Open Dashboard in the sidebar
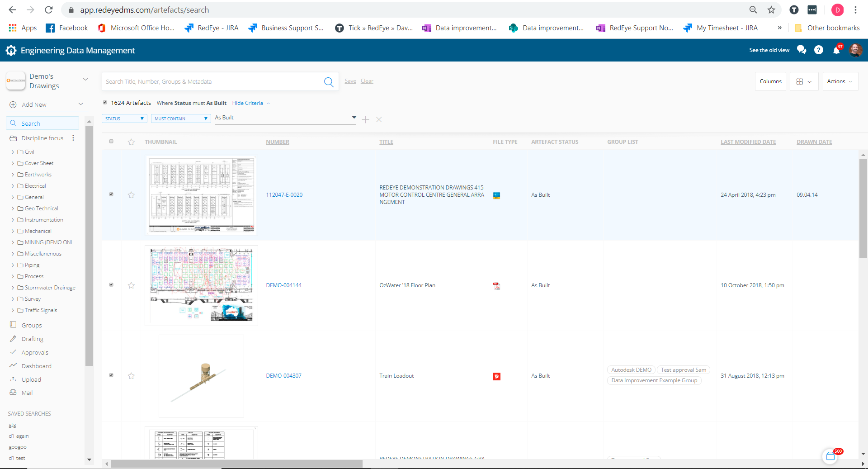868x469 pixels. [x=36, y=366]
